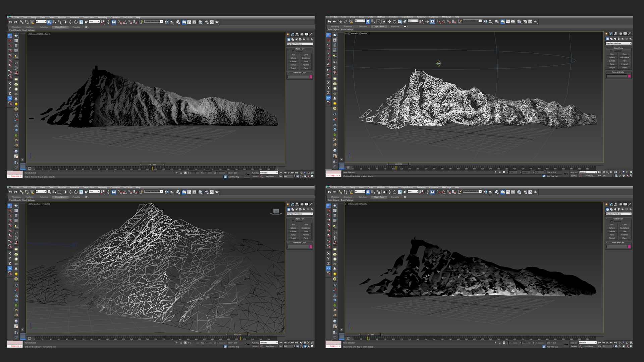Select the Move tool in top-left window
This screenshot has width=644, height=362.
(x=70, y=22)
